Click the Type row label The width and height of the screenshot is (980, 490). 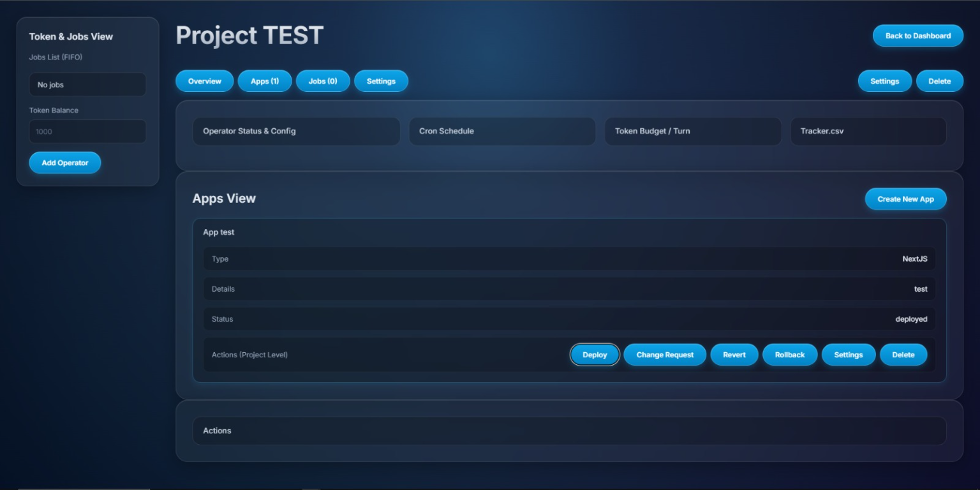[220, 259]
